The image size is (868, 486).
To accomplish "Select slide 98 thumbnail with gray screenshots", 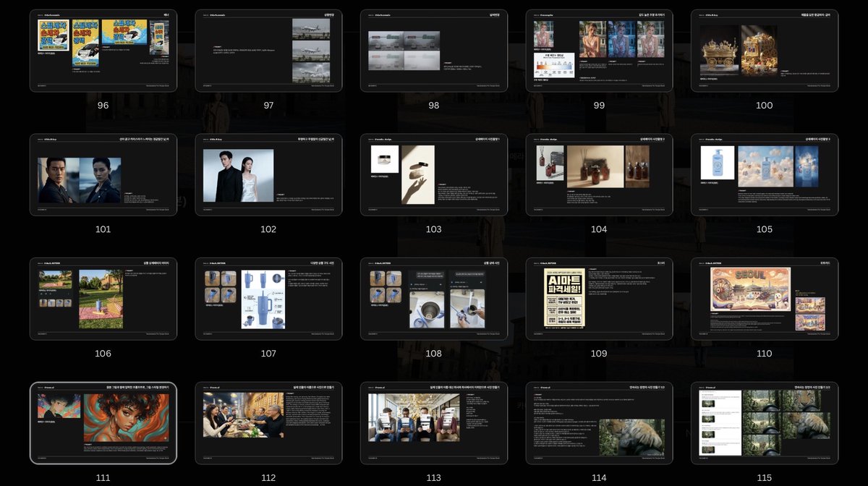I will coord(433,51).
